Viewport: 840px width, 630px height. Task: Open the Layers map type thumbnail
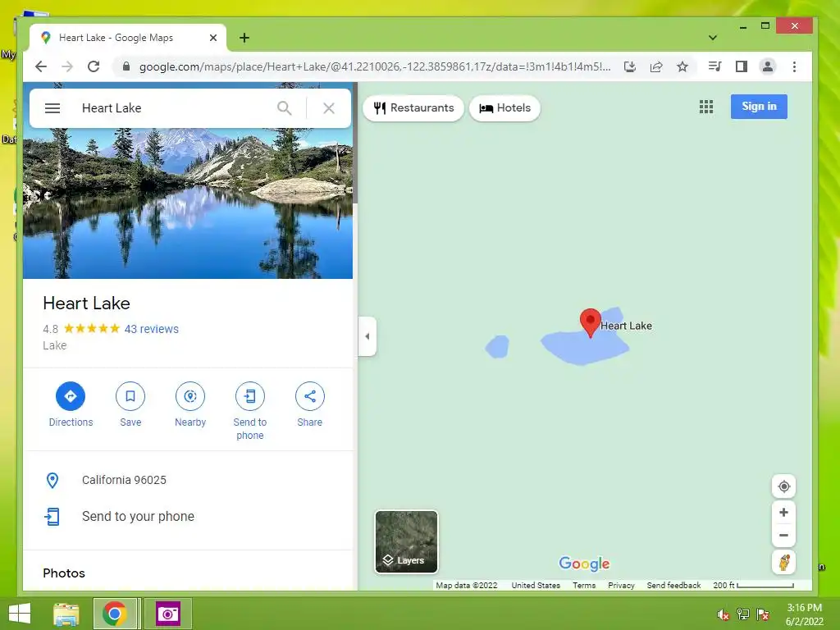tap(406, 541)
